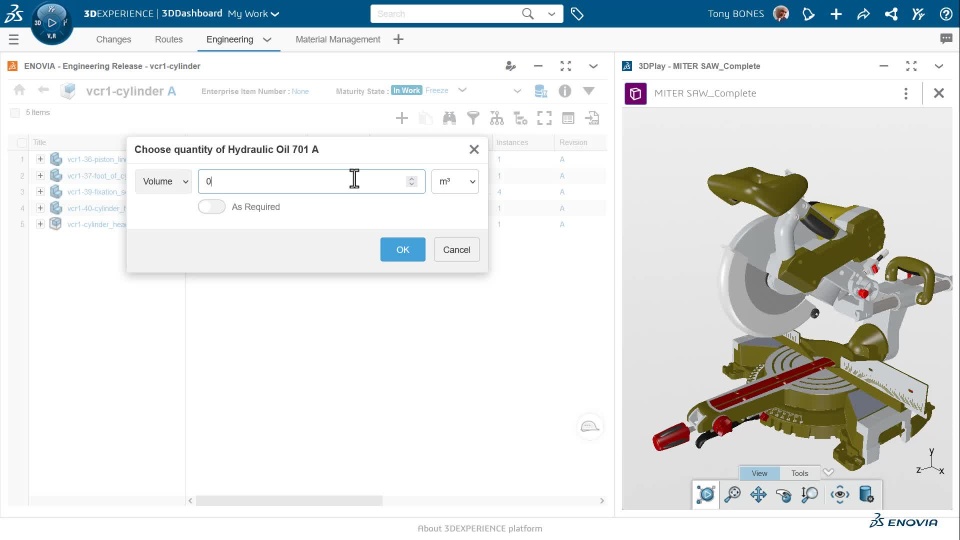Open the tag icon beside the search bar
Viewport: 960px width, 540px height.
(x=577, y=14)
